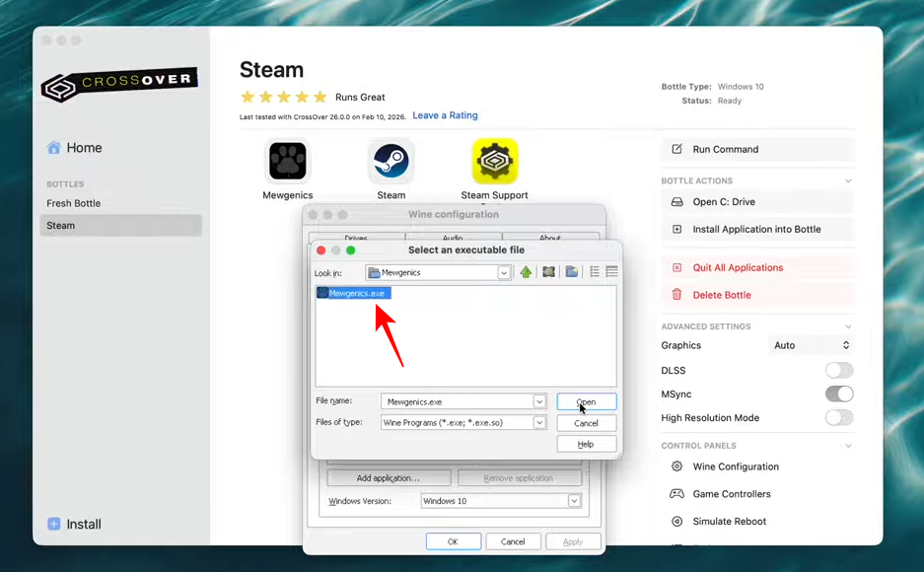Click the view desktop icon in file dialog

click(x=549, y=272)
